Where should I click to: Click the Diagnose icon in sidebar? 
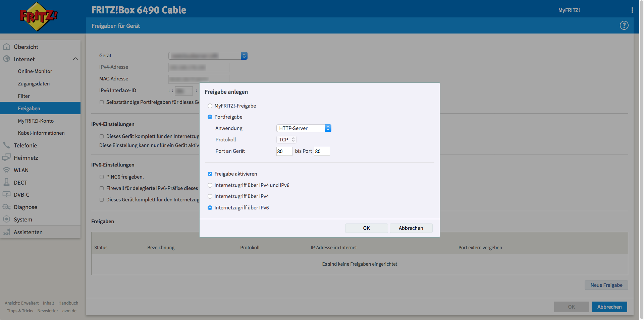point(6,207)
